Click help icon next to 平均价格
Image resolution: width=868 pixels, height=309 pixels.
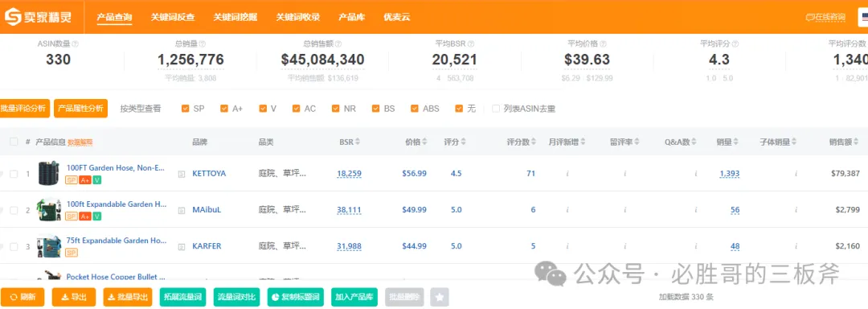603,43
